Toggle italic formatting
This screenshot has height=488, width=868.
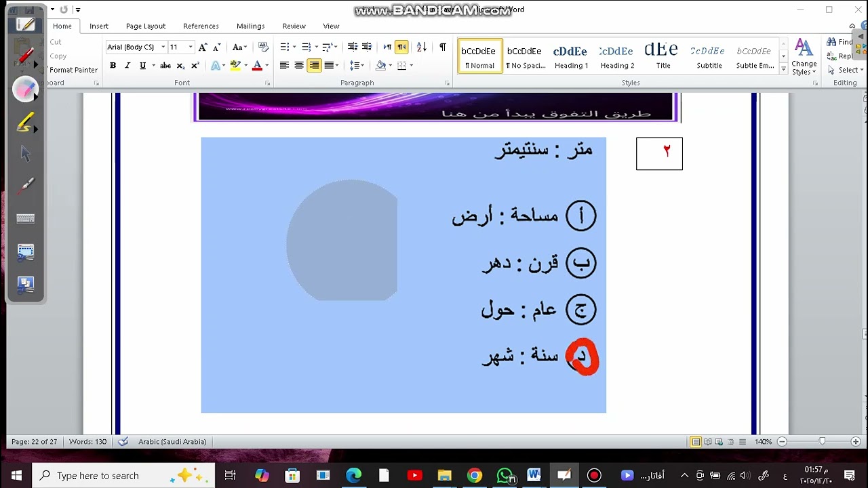tap(127, 66)
